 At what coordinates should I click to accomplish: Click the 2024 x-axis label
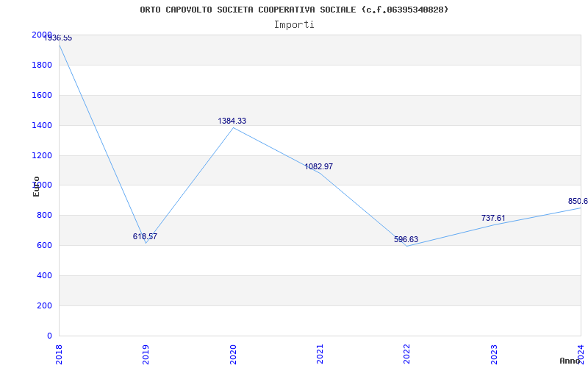581,355
